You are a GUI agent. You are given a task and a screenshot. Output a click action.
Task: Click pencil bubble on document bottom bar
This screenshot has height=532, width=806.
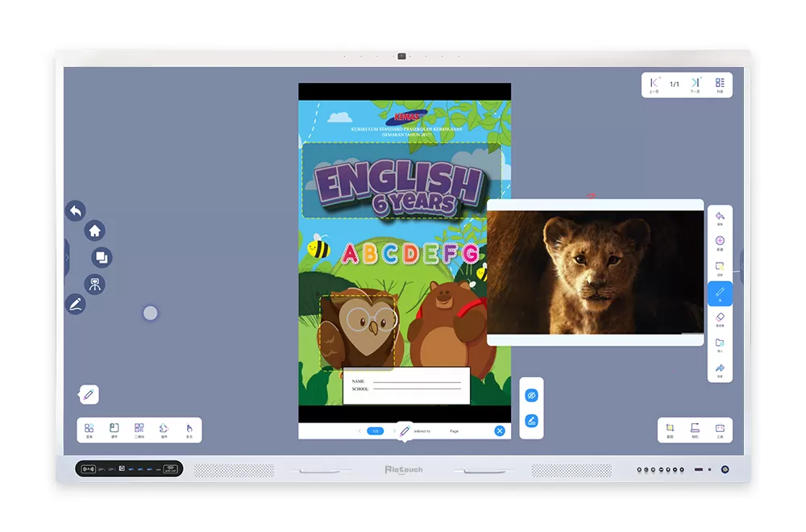coord(405,431)
